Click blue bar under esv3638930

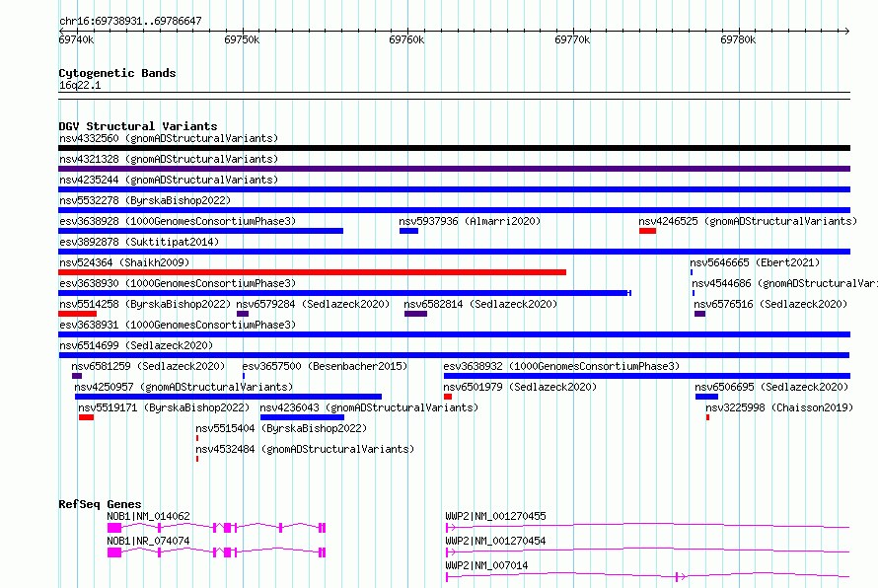pyautogui.click(x=344, y=293)
